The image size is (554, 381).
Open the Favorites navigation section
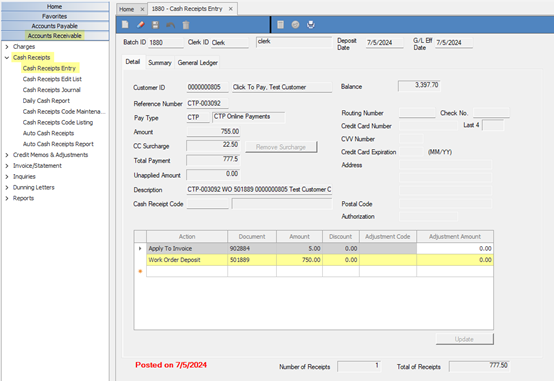[55, 16]
